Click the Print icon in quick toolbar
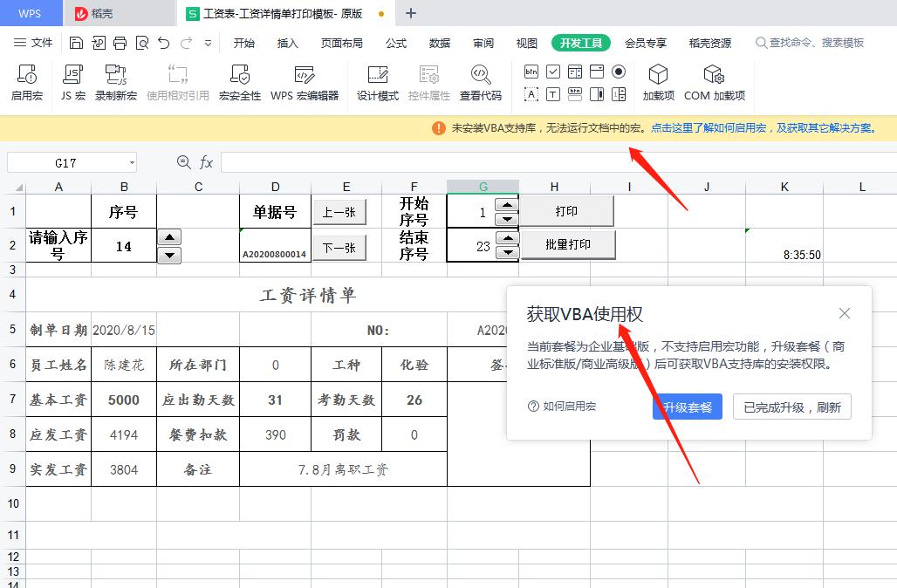897x588 pixels. 120,43
